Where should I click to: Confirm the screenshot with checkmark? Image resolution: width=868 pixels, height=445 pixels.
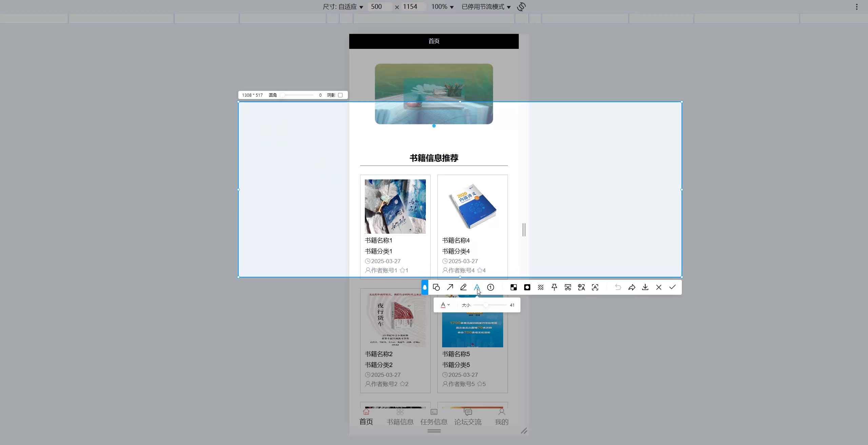pyautogui.click(x=672, y=287)
